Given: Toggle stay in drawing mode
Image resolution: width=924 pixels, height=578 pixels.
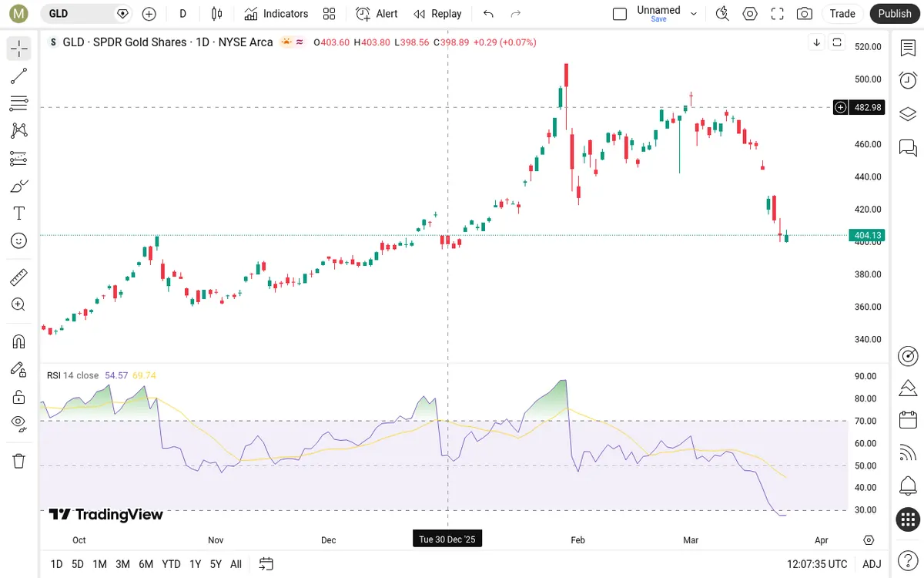Looking at the screenshot, I should [x=19, y=369].
